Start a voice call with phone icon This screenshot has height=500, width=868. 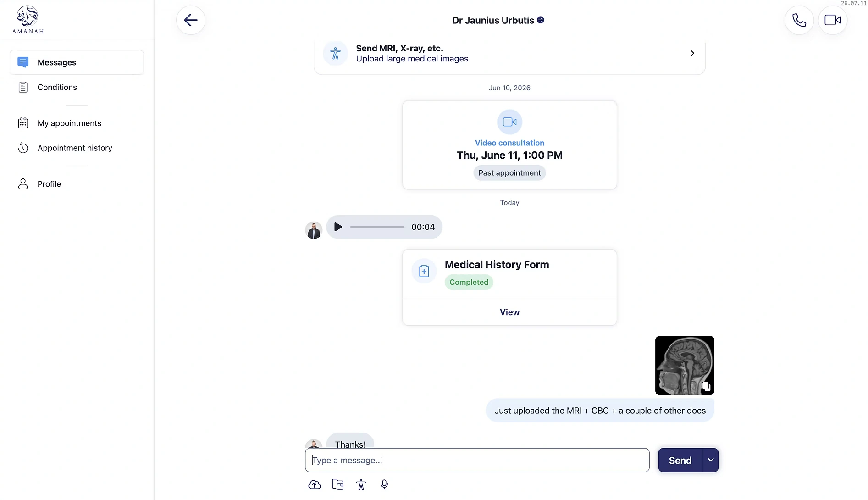click(799, 20)
